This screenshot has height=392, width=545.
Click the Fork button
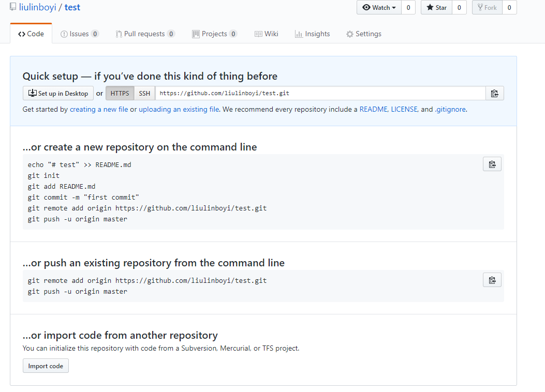click(x=487, y=8)
